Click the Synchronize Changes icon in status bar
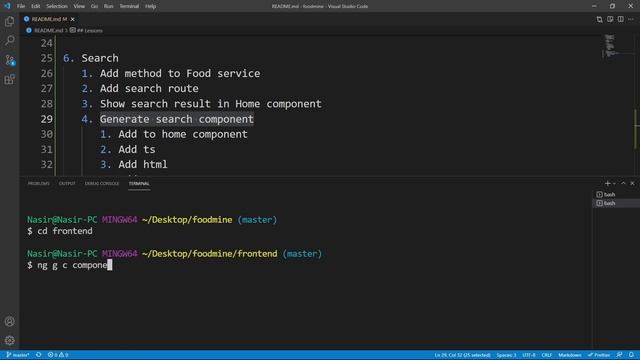This screenshot has width=640, height=360. (39, 355)
